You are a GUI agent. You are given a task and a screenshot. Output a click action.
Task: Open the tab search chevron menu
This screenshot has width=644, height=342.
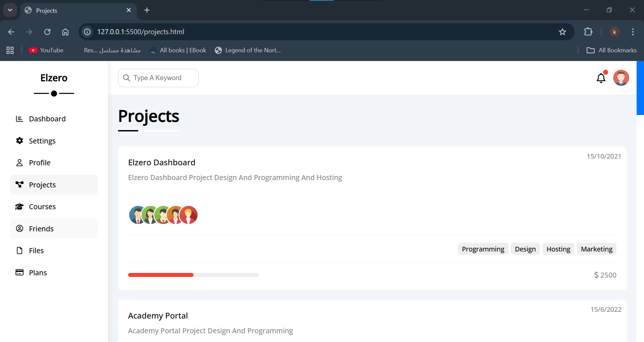pos(10,10)
